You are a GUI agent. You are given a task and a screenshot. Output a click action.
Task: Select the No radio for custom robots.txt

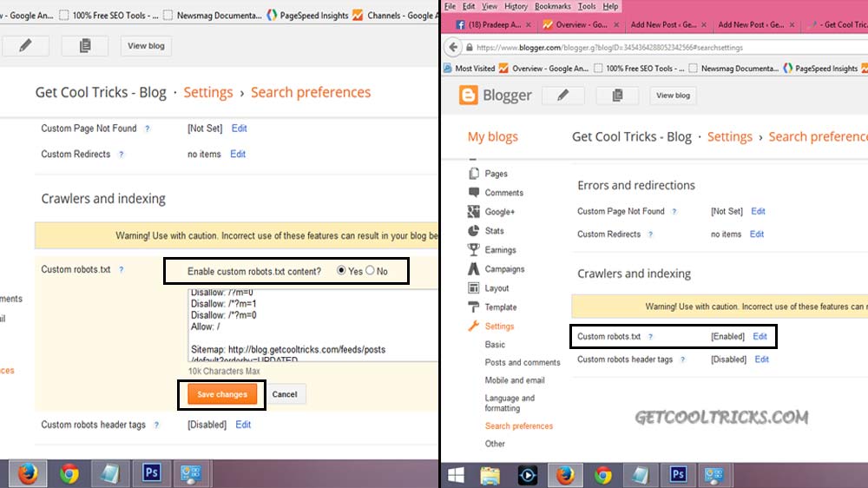click(370, 270)
